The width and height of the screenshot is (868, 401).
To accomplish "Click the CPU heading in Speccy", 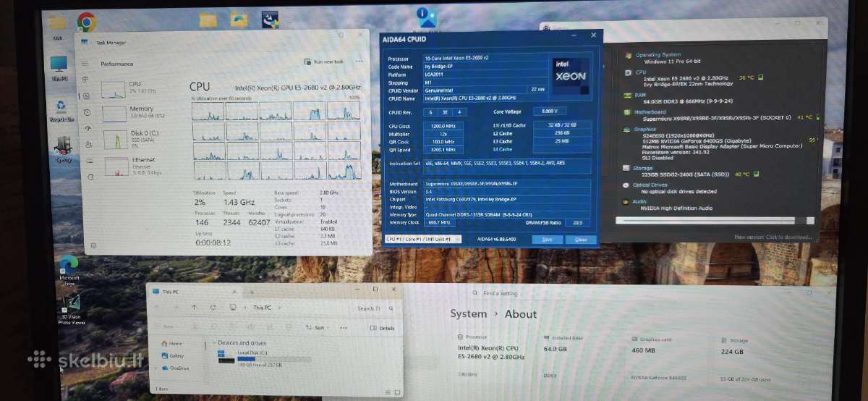I will [x=640, y=72].
